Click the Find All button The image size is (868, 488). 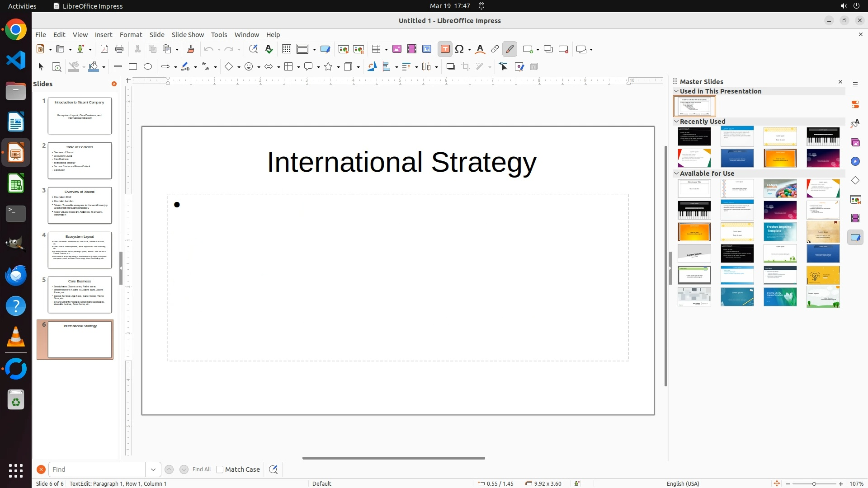(202, 469)
